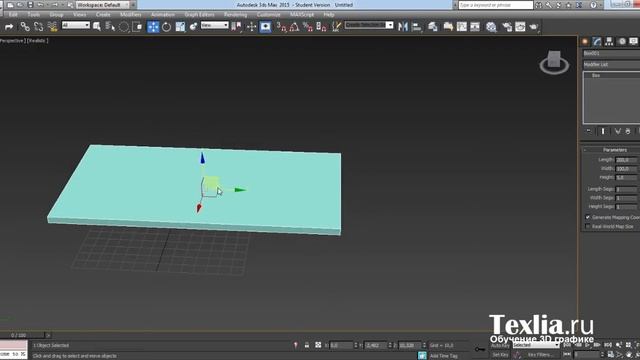
Task: Toggle the 3D Snaps button
Action: (x=281, y=27)
